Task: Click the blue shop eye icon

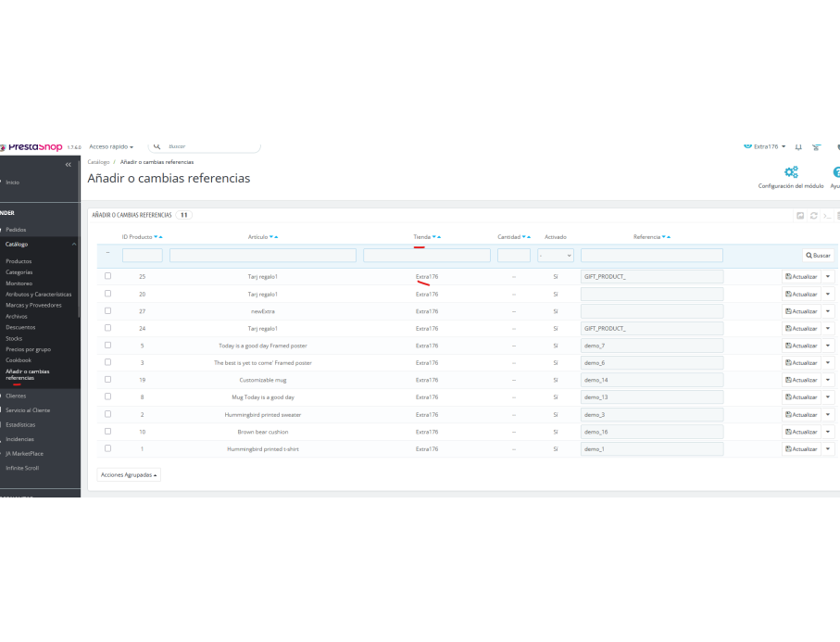Action: (x=747, y=146)
